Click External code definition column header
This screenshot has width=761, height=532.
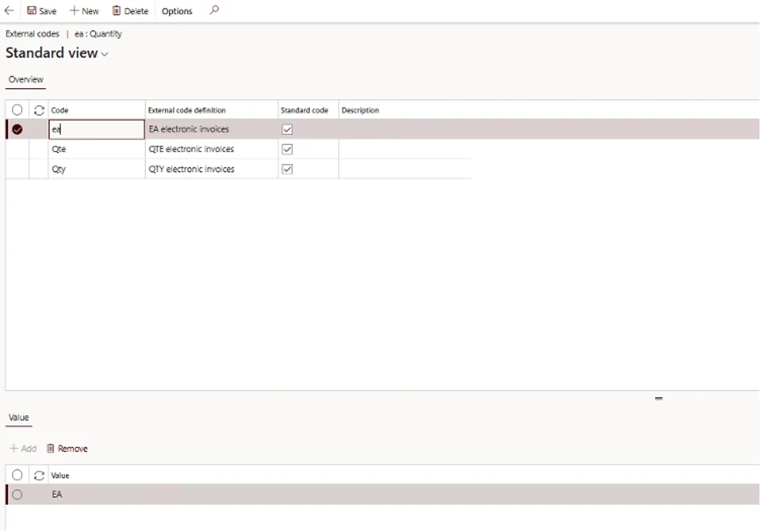coord(212,110)
